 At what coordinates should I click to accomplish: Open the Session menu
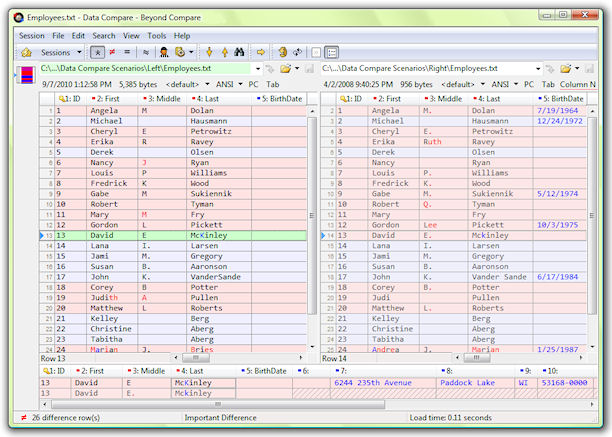coord(32,36)
